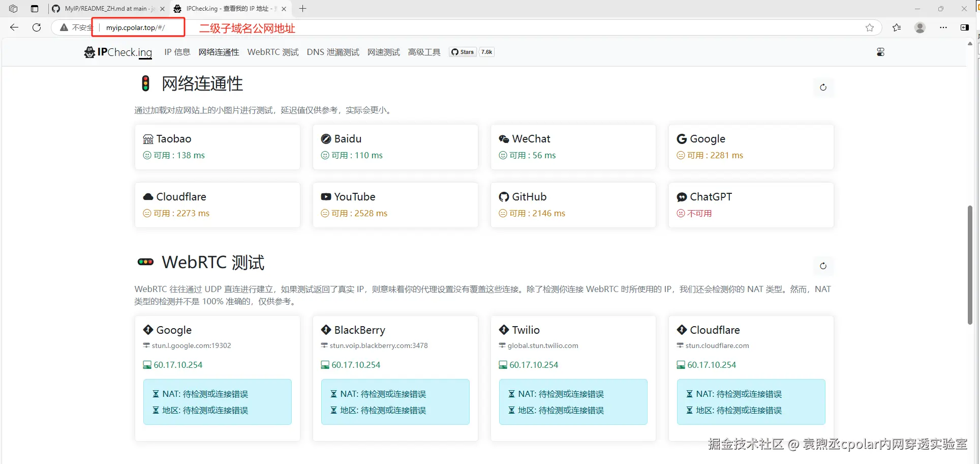Open the browser profile avatar
This screenshot has width=980, height=464.
(920, 27)
